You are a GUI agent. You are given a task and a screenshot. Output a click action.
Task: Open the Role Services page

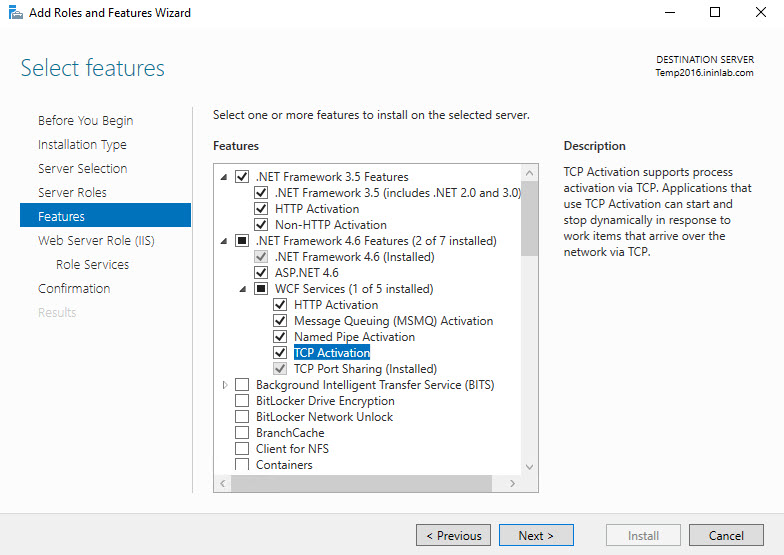coord(92,264)
